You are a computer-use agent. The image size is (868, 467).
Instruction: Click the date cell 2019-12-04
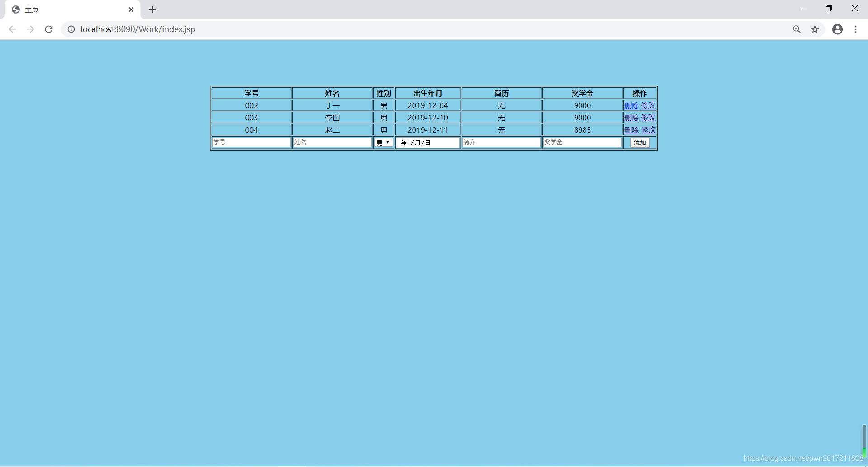(428, 105)
